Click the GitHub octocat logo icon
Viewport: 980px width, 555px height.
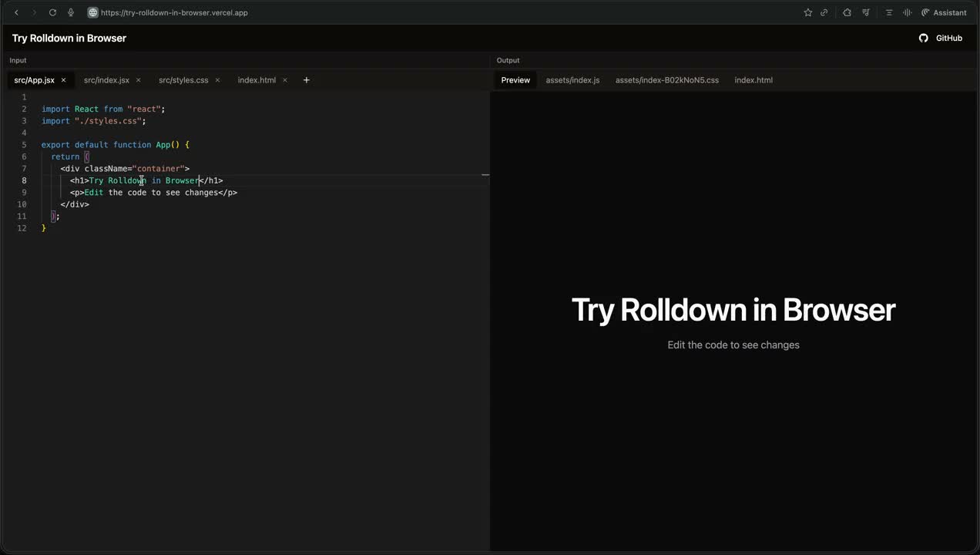pyautogui.click(x=924, y=38)
